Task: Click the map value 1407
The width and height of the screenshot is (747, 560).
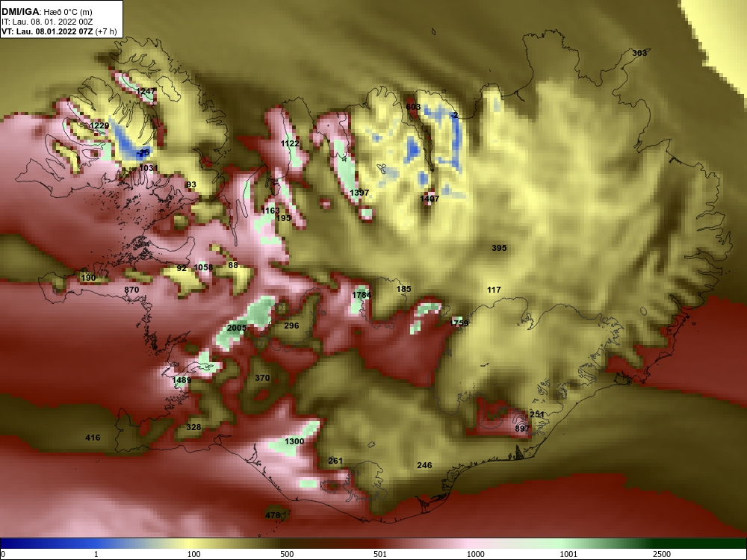Action: click(430, 198)
